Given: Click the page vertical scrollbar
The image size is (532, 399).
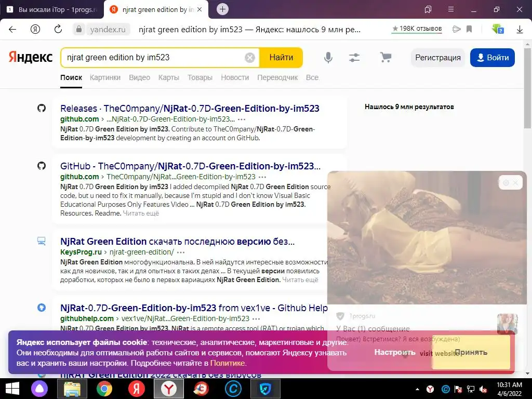Looking at the screenshot, I should tap(527, 88).
